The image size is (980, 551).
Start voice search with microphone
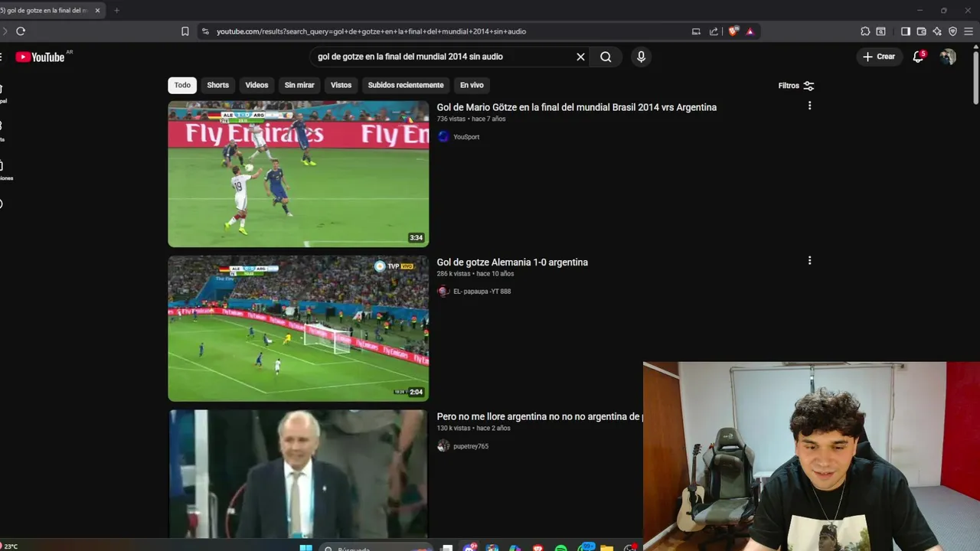[x=641, y=57]
